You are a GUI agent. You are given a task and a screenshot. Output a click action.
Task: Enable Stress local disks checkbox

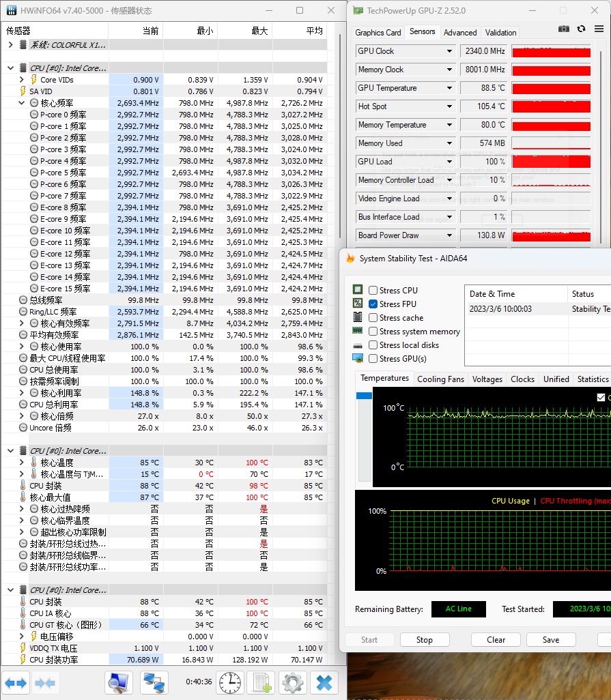click(373, 345)
